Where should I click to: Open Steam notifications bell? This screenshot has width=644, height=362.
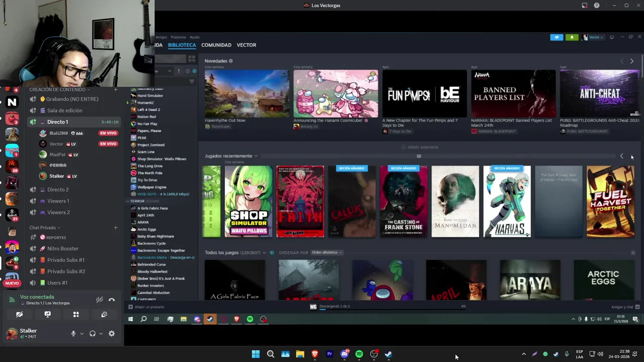pos(572,37)
